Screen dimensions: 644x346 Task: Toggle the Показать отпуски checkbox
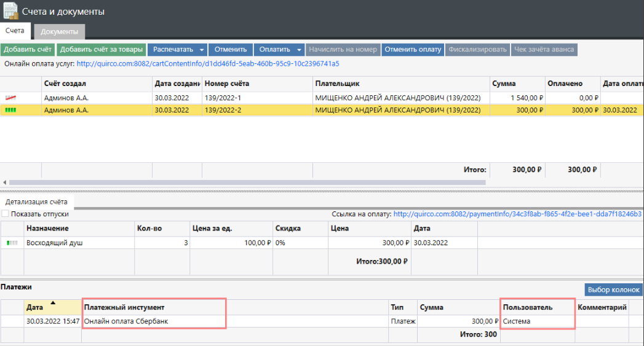point(5,214)
